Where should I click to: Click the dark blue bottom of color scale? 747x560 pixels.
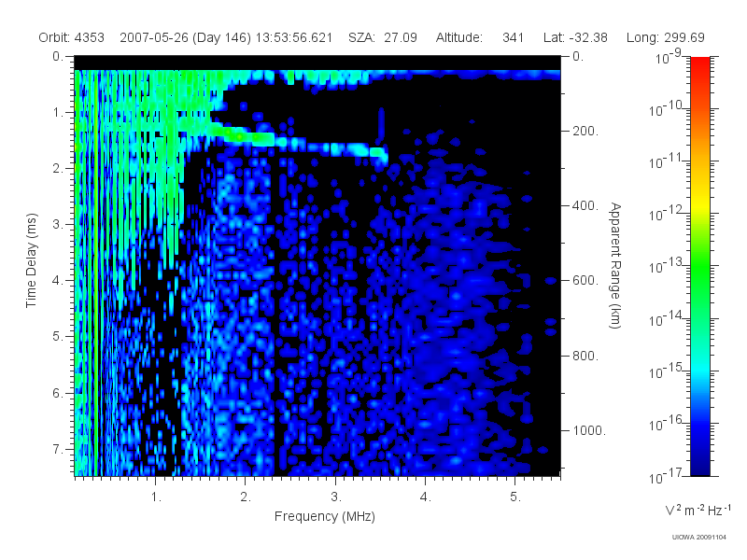(700, 467)
